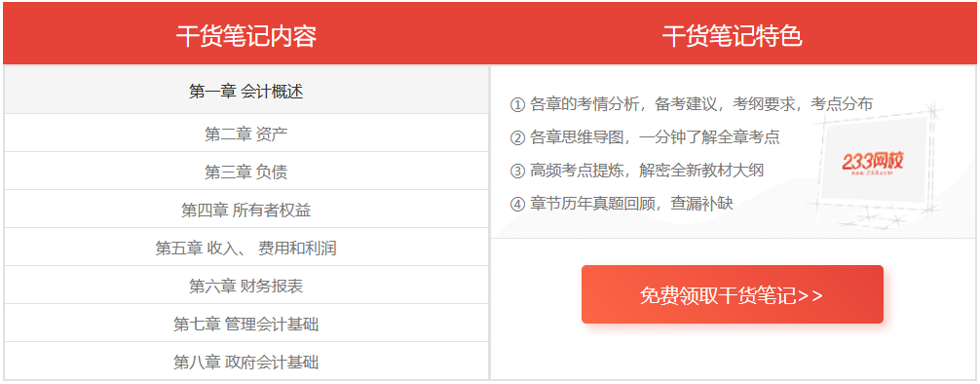
Task: Click 免费领取干货笔记>> button
Action: point(732,294)
